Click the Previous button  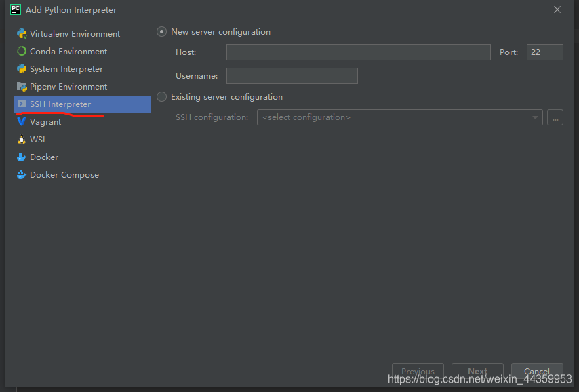pyautogui.click(x=418, y=371)
